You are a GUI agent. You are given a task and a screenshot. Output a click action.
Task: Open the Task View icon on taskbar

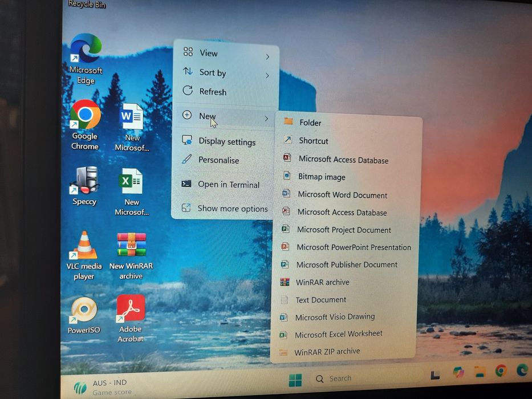(x=435, y=375)
